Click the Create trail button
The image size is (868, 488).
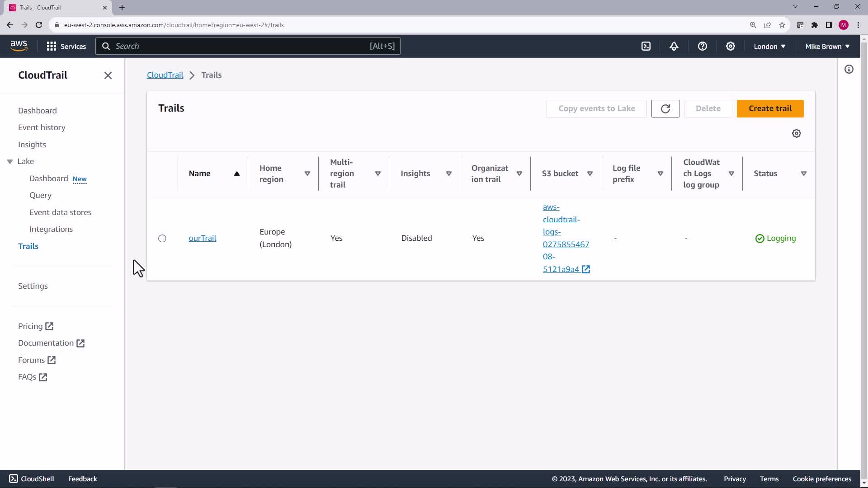point(770,108)
